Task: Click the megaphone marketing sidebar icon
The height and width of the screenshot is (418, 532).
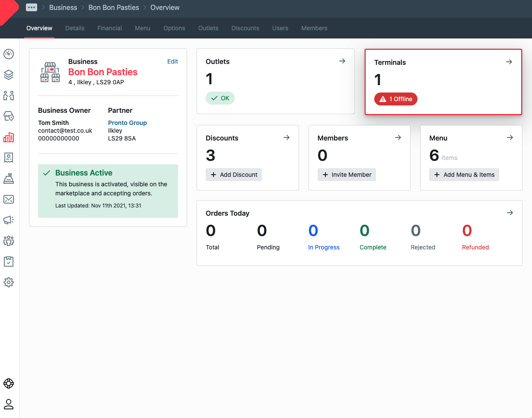Action: pyautogui.click(x=9, y=220)
